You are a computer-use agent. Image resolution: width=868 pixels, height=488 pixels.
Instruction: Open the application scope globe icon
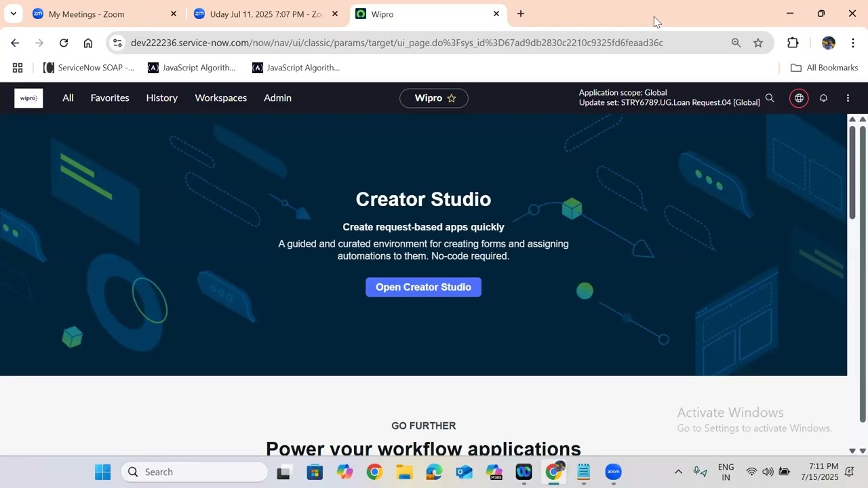tap(800, 98)
